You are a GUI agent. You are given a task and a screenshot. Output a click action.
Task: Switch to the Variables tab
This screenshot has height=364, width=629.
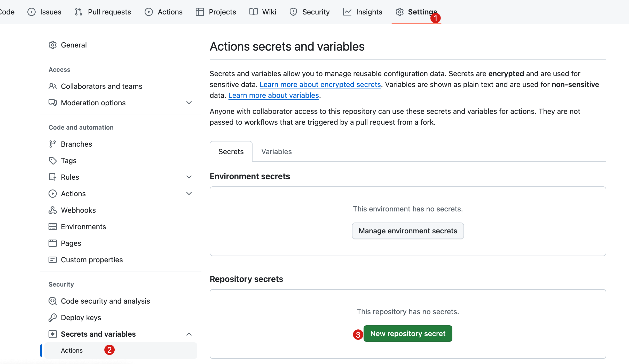pos(276,152)
